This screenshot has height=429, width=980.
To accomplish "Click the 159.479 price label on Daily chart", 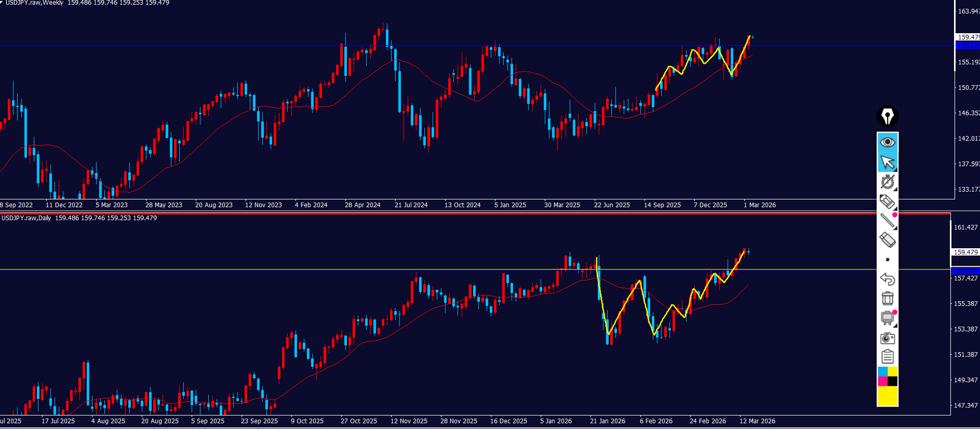I will pos(965,252).
